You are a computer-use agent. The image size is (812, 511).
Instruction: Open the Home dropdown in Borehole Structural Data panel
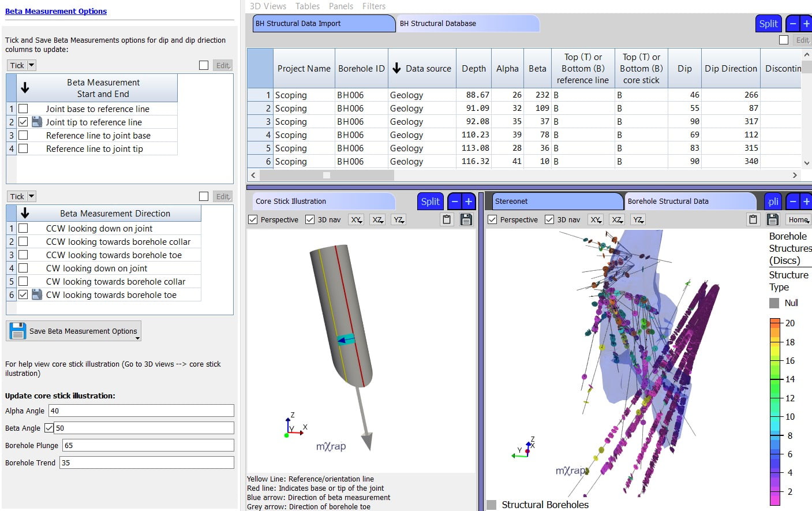click(x=797, y=219)
